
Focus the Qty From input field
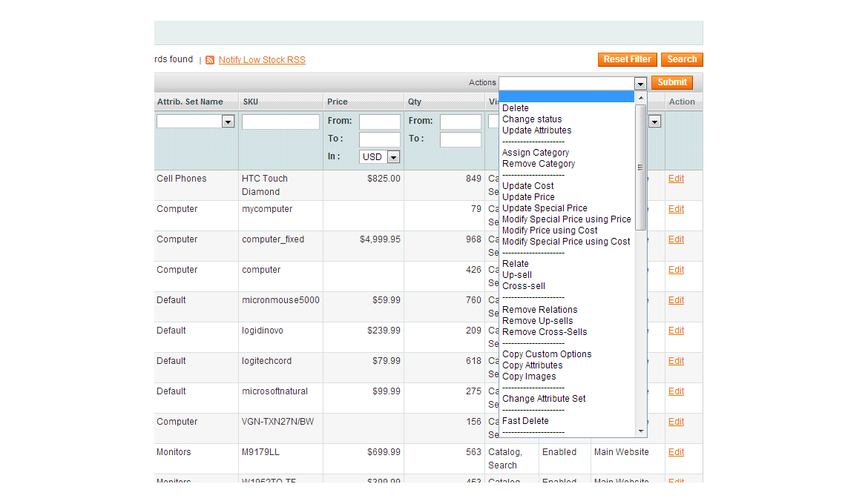tap(461, 122)
